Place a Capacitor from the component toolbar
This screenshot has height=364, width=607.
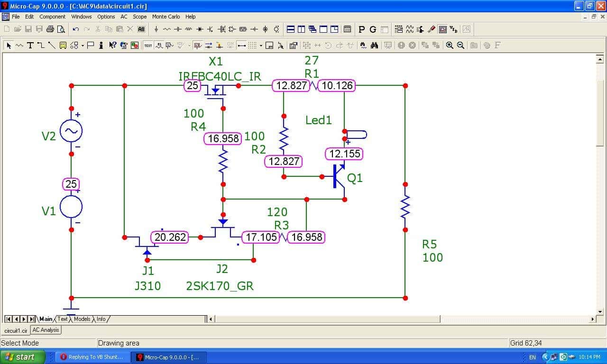(178, 29)
